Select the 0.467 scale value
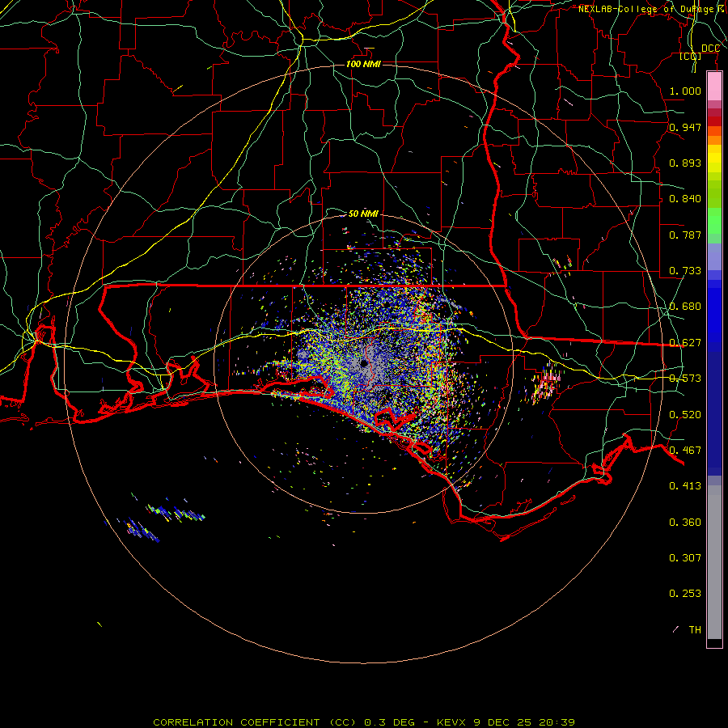Screen dimensions: 728x728 pos(685,451)
